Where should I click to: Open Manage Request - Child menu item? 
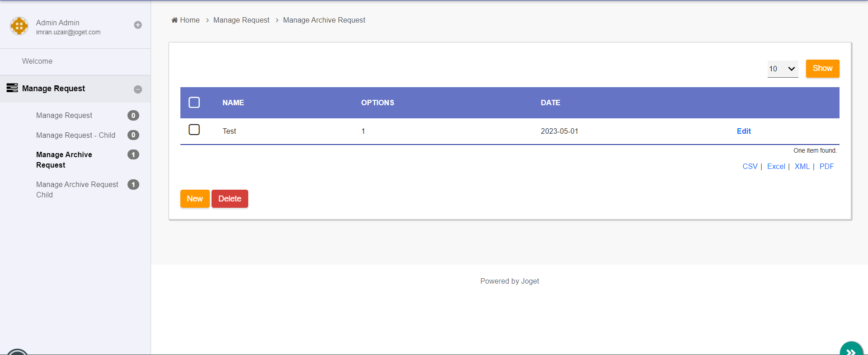pyautogui.click(x=75, y=135)
